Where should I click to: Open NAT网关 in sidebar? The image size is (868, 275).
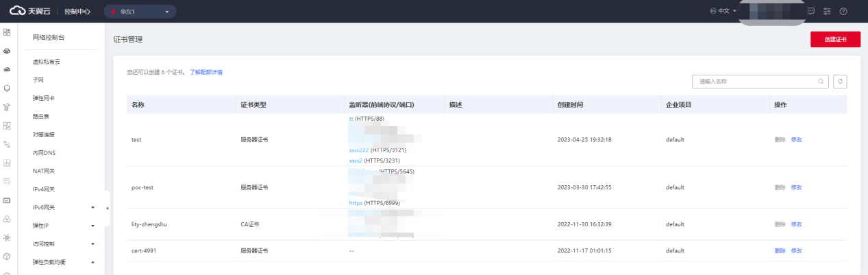[44, 171]
